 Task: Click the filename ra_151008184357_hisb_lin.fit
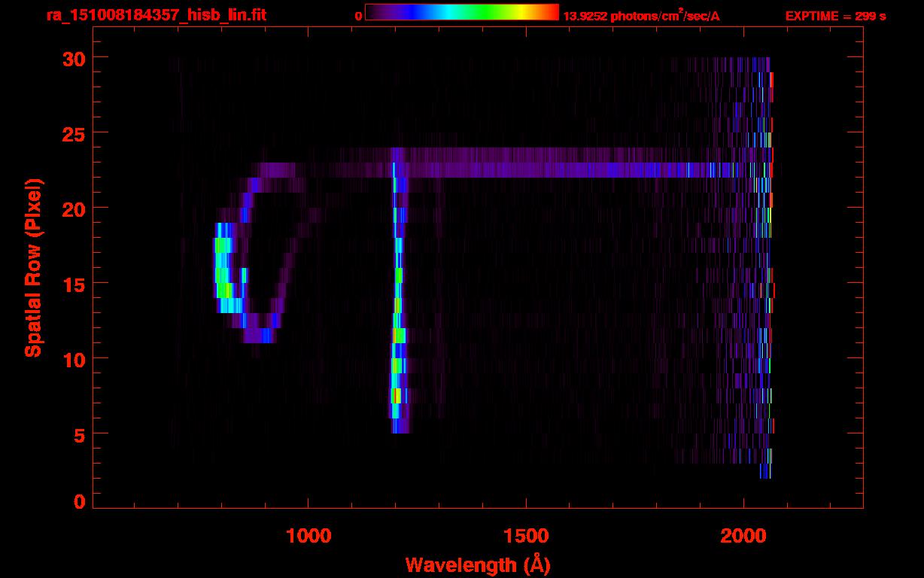tap(156, 15)
